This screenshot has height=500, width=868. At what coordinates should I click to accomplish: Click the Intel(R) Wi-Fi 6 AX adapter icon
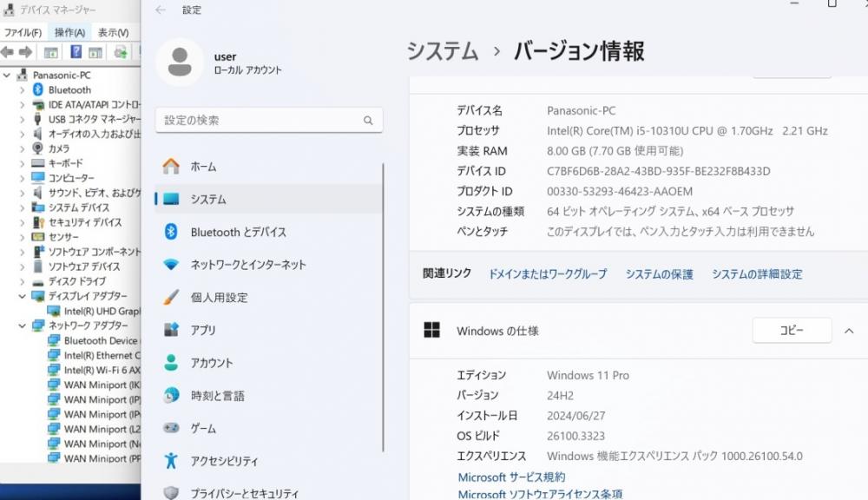coord(54,369)
